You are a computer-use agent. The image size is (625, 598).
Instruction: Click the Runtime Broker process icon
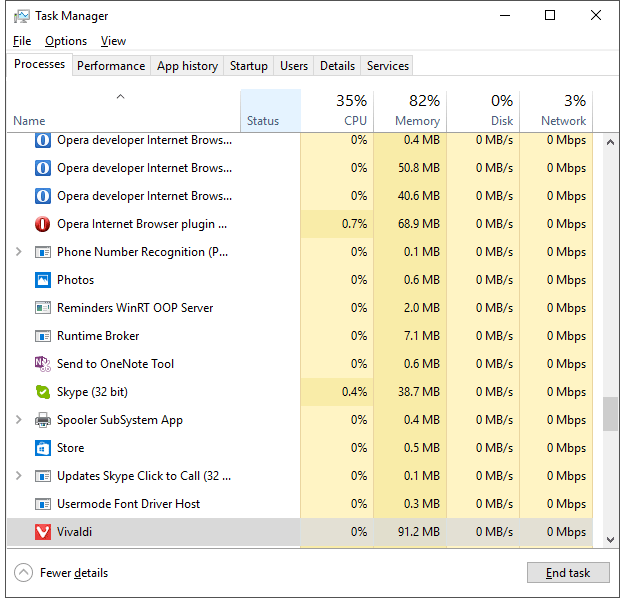(x=43, y=336)
